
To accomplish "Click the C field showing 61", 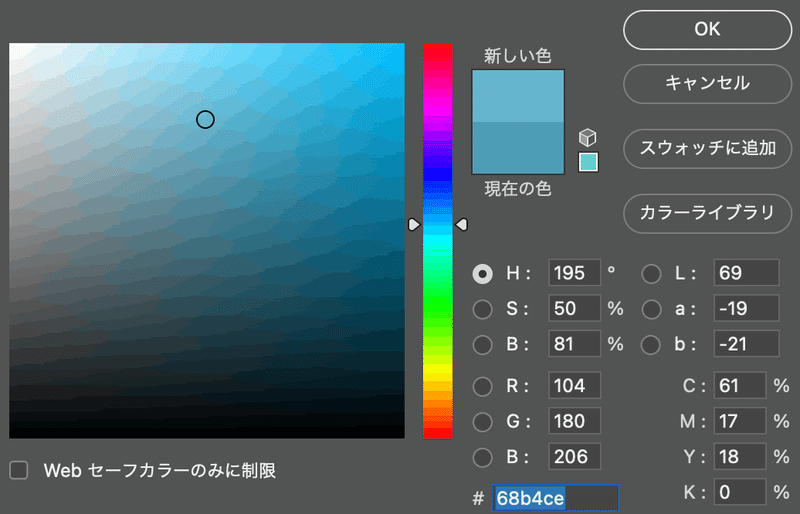I will coord(740,385).
